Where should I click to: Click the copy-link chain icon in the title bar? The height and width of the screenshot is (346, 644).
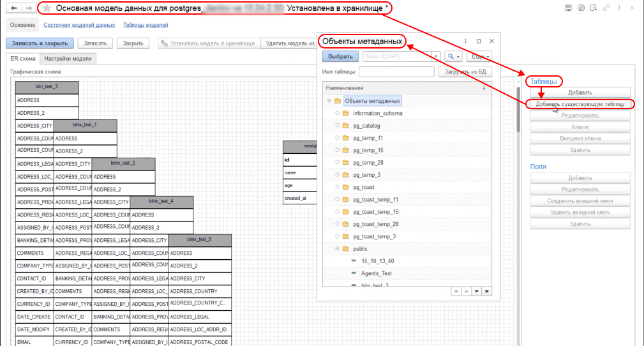pyautogui.click(x=607, y=8)
